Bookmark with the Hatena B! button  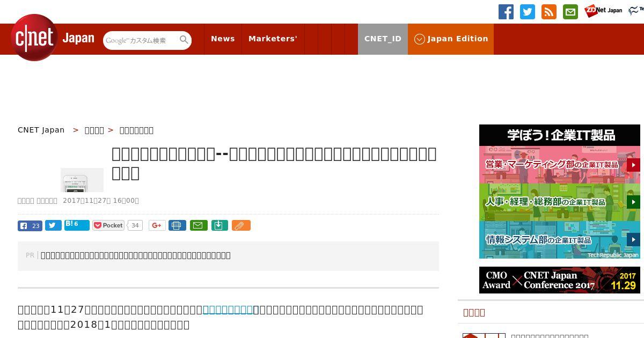click(x=77, y=225)
